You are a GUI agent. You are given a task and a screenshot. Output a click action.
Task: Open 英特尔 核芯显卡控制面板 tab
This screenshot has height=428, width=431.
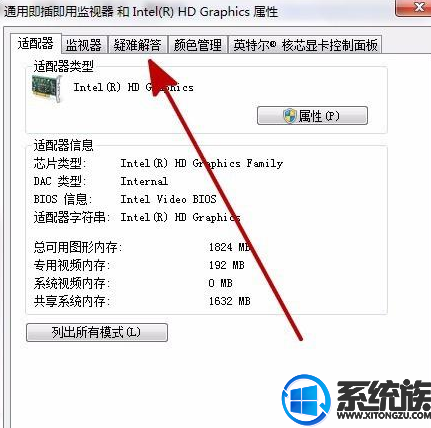(x=305, y=45)
